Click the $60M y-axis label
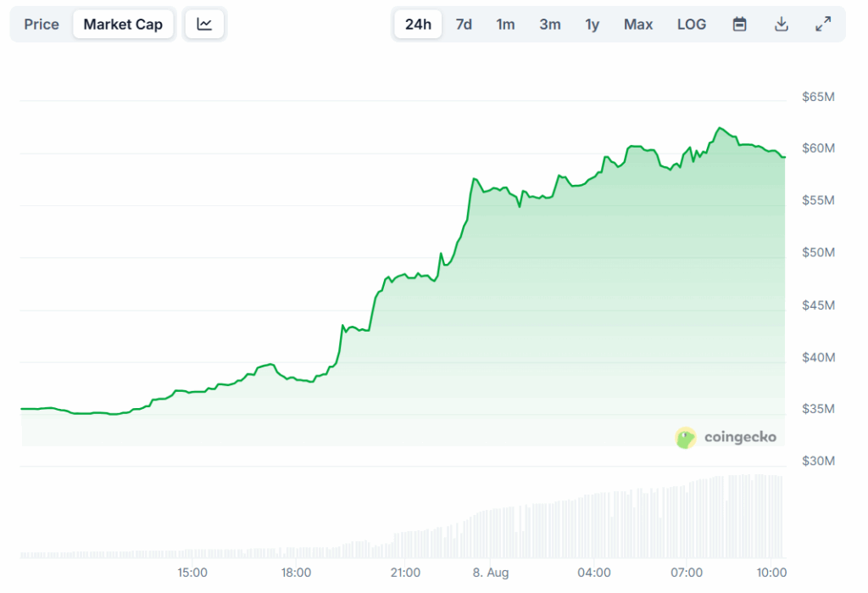The height and width of the screenshot is (593, 868). click(818, 148)
